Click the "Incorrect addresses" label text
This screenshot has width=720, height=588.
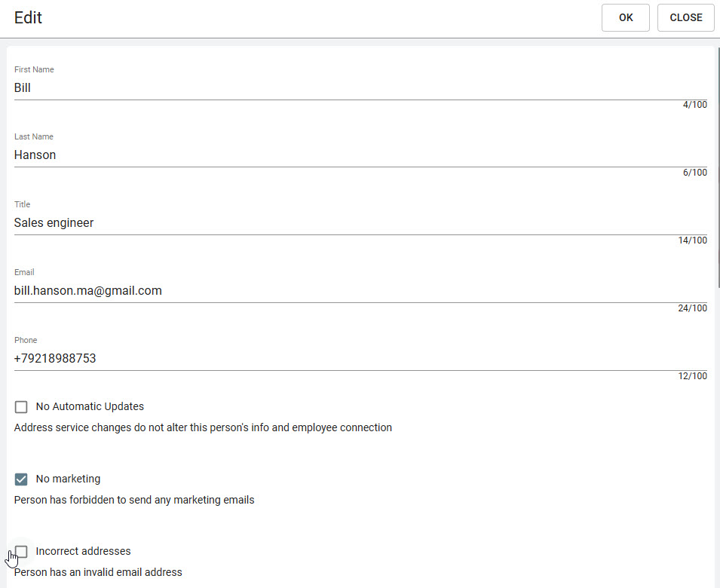[83, 551]
